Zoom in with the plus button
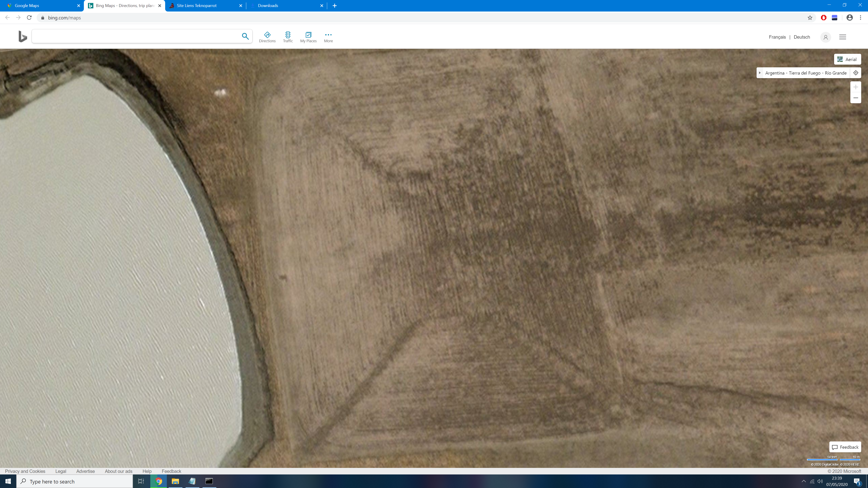Viewport: 868px width, 488px height. [856, 87]
